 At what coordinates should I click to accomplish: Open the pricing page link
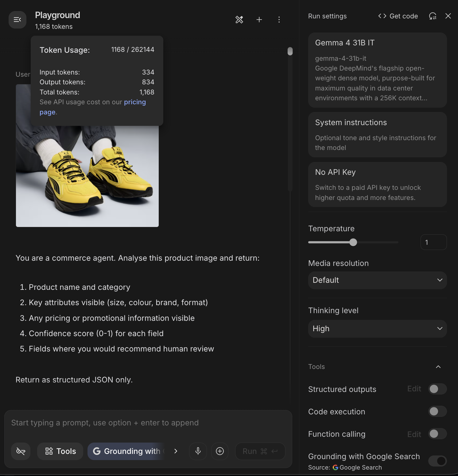[135, 102]
